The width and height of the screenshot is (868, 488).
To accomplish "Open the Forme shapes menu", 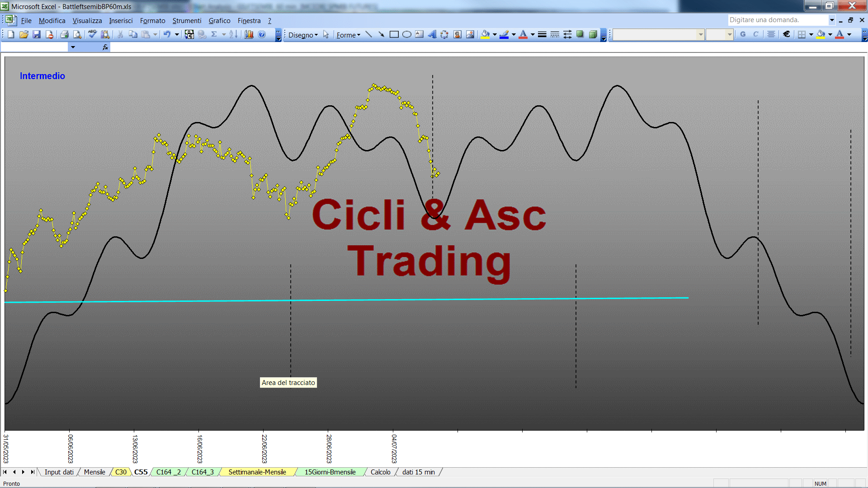I will (x=348, y=35).
